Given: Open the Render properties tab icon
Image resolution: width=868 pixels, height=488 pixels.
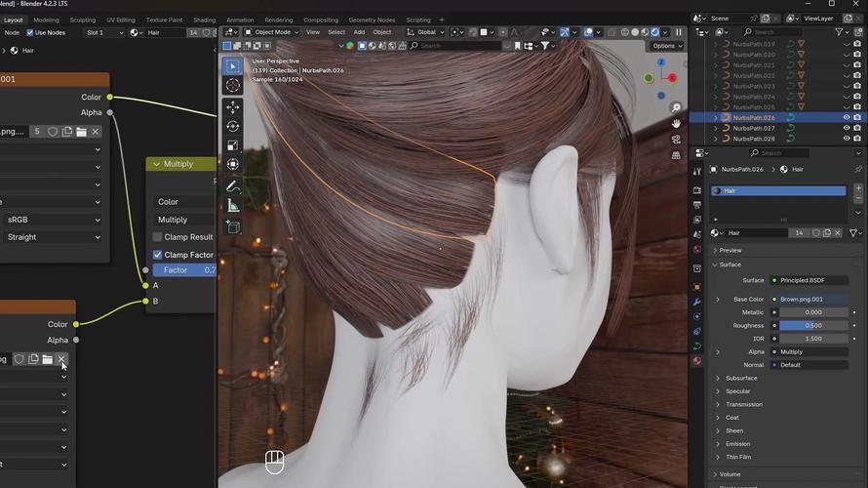Looking at the screenshot, I should (x=697, y=190).
